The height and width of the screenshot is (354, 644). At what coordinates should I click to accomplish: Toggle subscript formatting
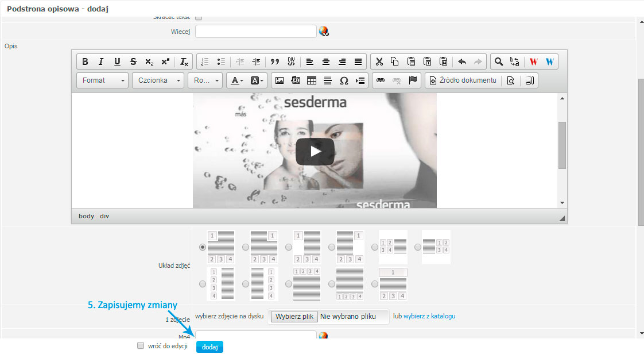point(149,61)
